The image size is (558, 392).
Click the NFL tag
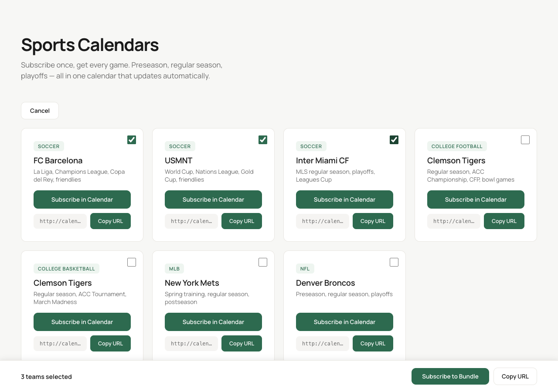pos(305,269)
